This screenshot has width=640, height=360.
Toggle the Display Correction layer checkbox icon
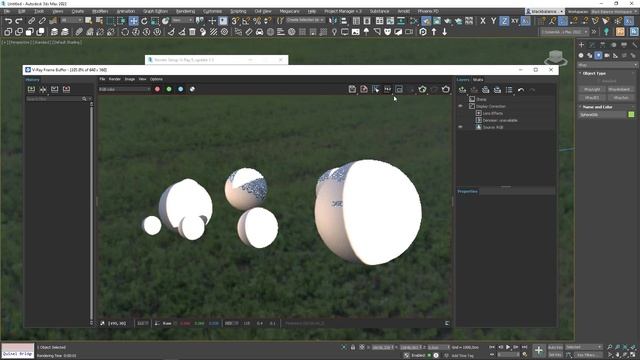point(472,106)
